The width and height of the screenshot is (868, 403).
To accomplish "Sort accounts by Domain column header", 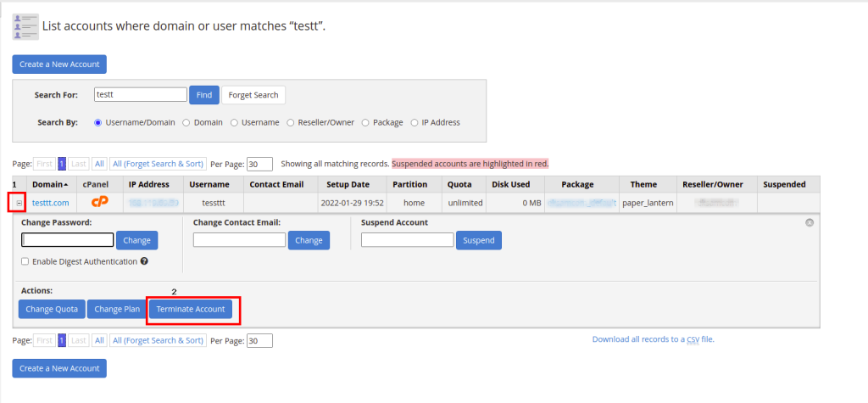I will (50, 184).
